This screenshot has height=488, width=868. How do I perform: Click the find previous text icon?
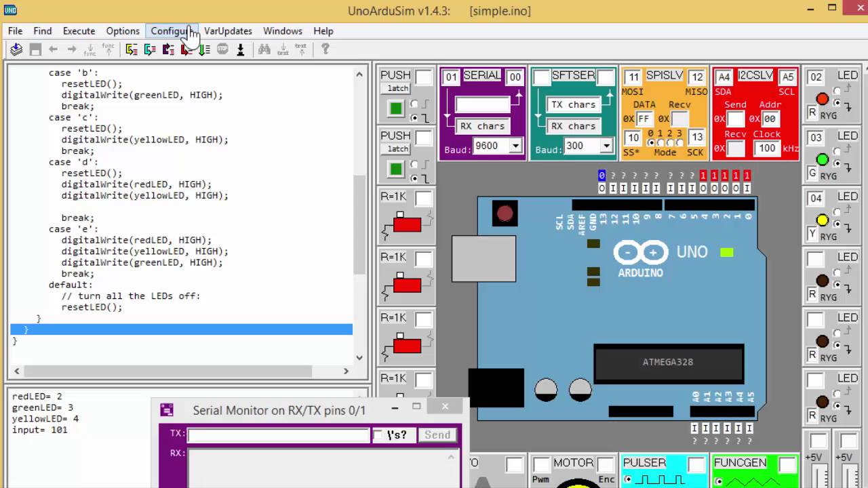pyautogui.click(x=301, y=49)
